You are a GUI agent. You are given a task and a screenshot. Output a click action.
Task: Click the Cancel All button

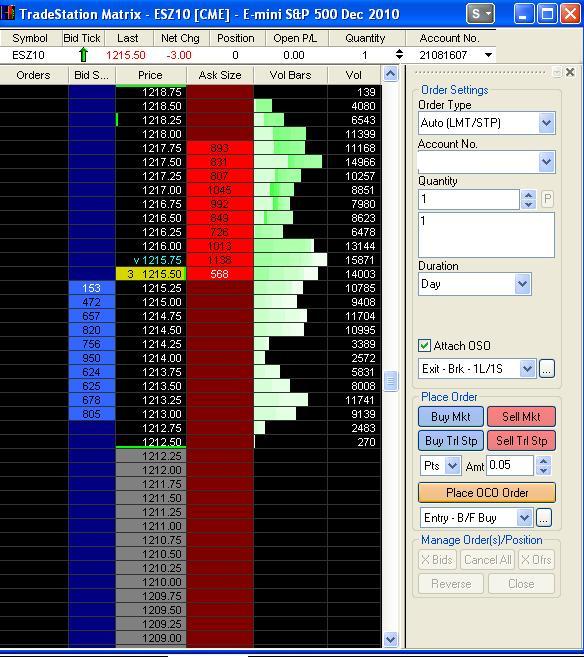tap(488, 560)
